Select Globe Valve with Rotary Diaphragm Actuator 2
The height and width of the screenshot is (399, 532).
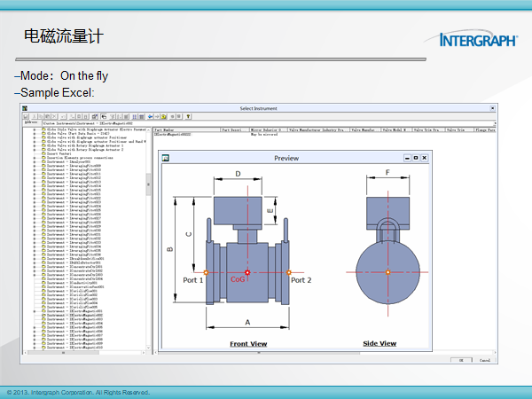[x=85, y=150]
